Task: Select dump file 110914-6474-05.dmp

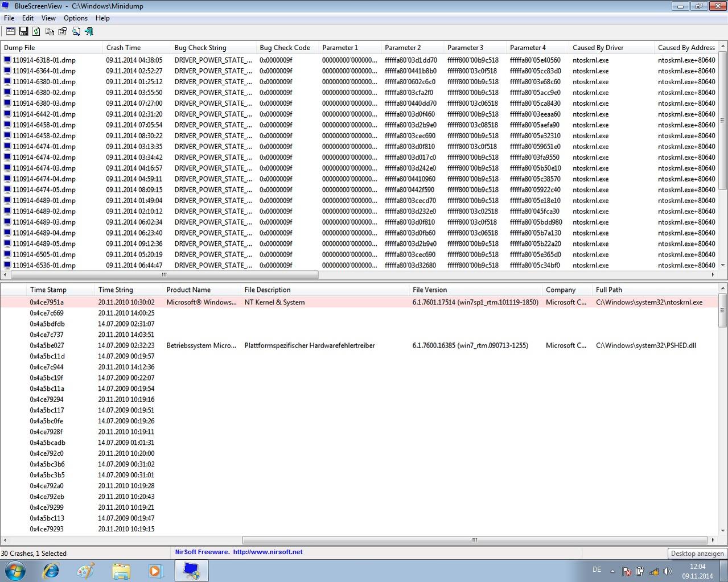Action: click(44, 189)
